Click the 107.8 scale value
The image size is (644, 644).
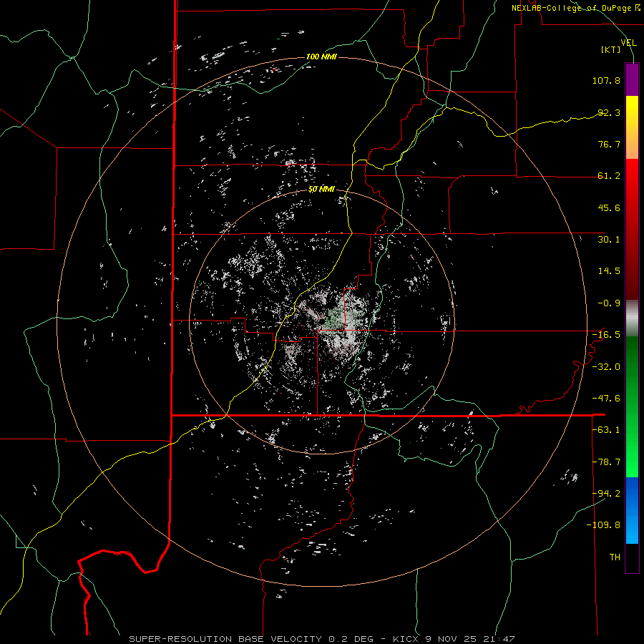coord(606,80)
